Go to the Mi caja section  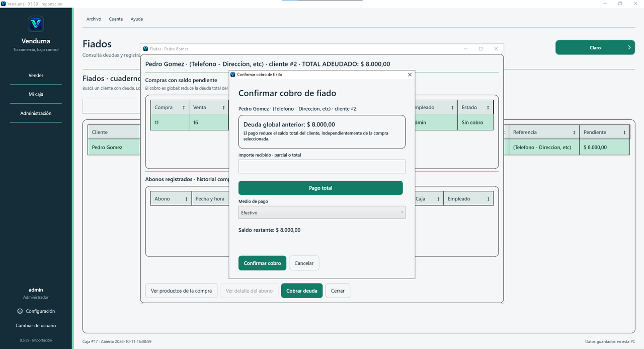pyautogui.click(x=36, y=94)
